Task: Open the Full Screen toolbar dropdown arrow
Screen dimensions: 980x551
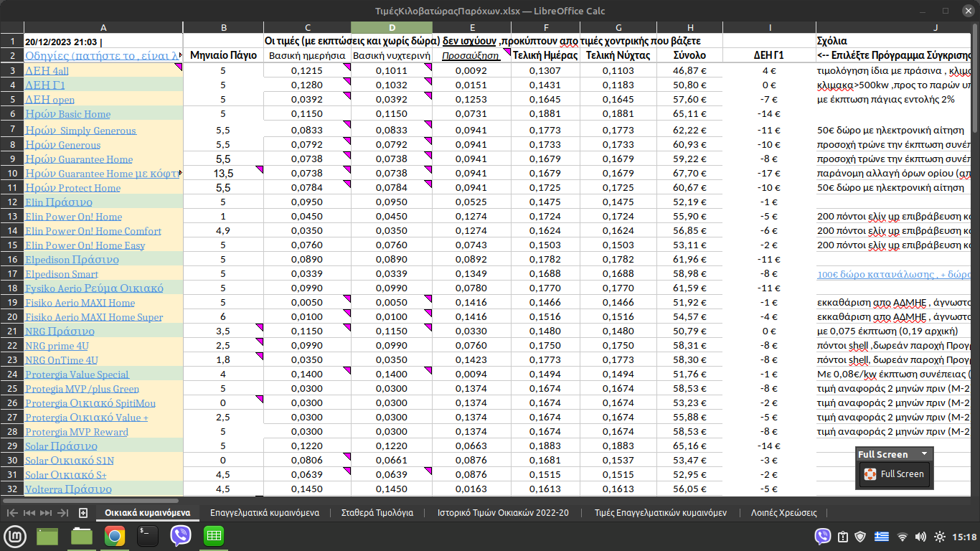Action: coord(924,453)
